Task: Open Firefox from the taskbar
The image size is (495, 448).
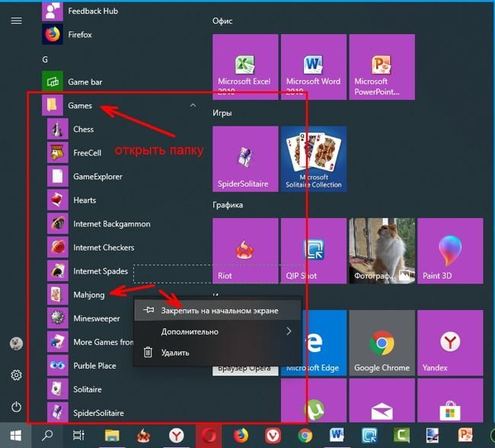Action: 241,436
